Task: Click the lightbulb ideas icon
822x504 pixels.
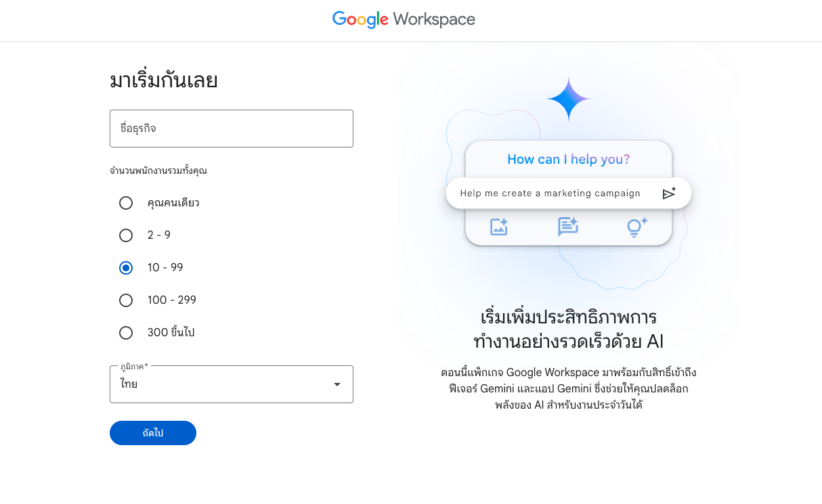Action: click(x=636, y=227)
